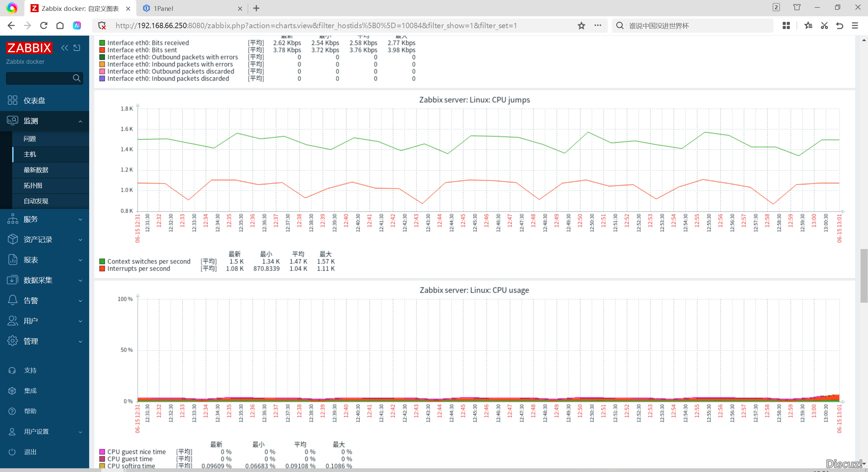Image resolution: width=868 pixels, height=472 pixels.
Task: Expand the 数据采集 menu section chevron
Action: pyautogui.click(x=80, y=281)
